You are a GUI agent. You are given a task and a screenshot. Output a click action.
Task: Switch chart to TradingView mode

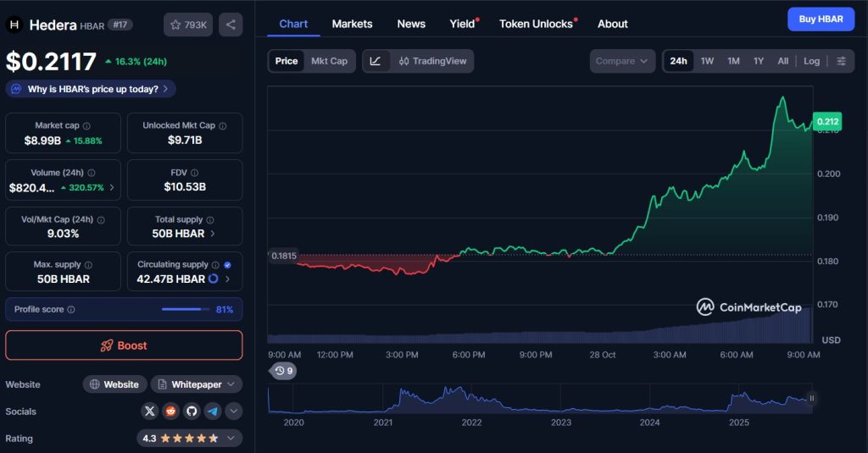click(x=432, y=61)
